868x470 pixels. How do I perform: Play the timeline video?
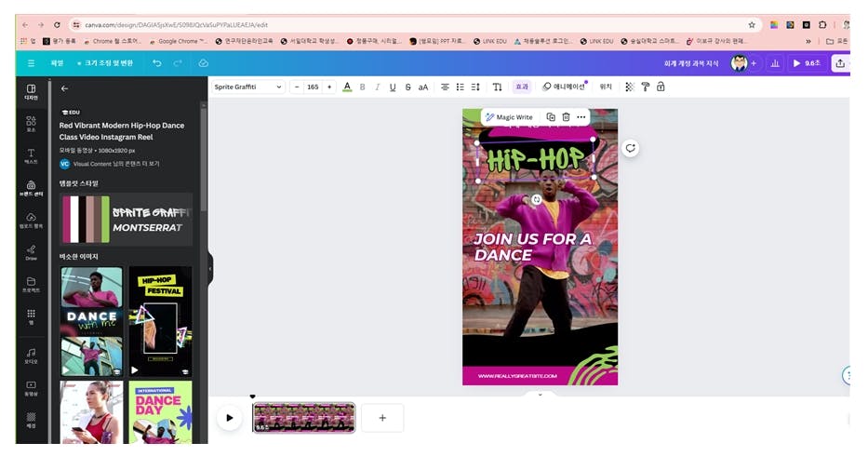229,418
